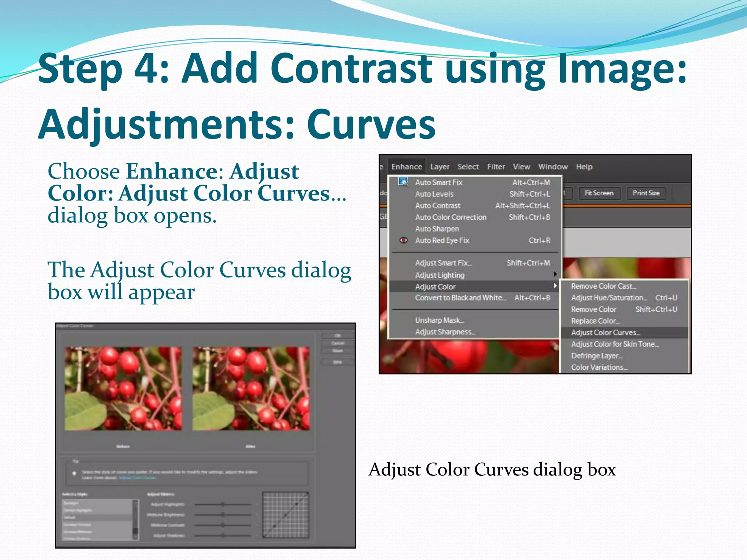Click the Midtone Brightness slider
This screenshot has height=560, width=747.
(223, 515)
